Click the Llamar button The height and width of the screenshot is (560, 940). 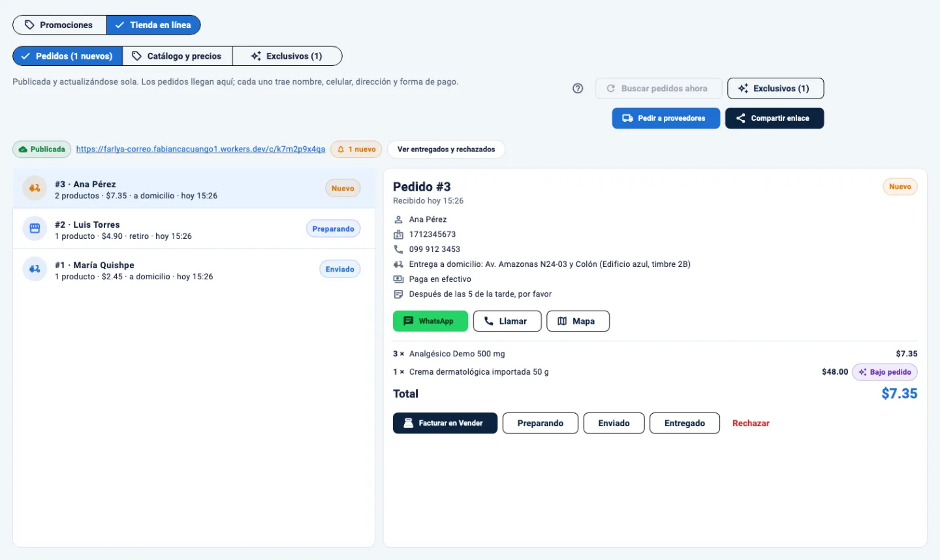pos(507,321)
